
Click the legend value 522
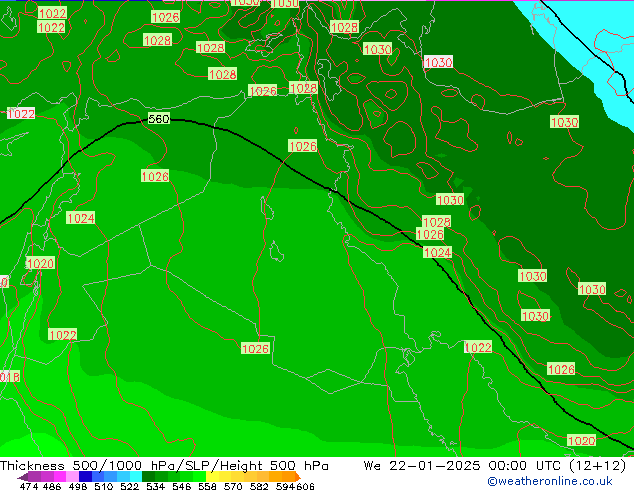129,486
